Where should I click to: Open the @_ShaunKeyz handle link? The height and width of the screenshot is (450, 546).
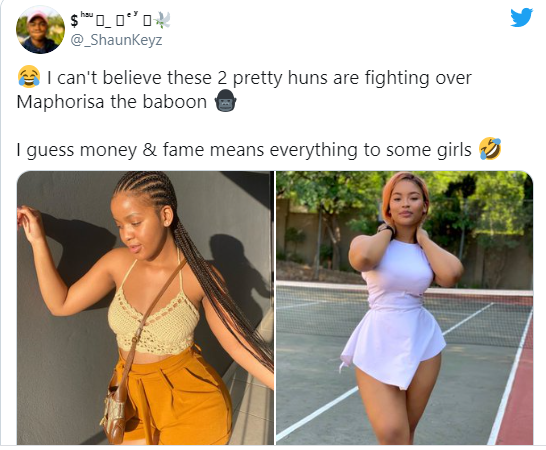[116, 40]
